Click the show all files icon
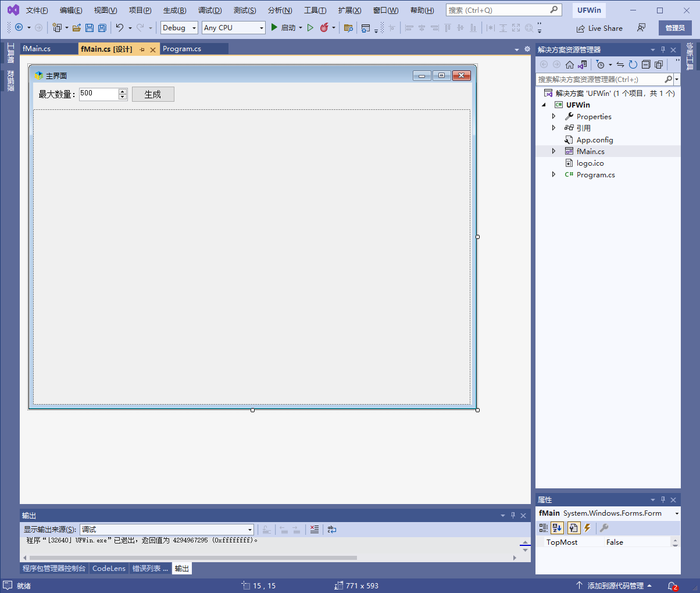Screen dimensions: 700x593 659,65
